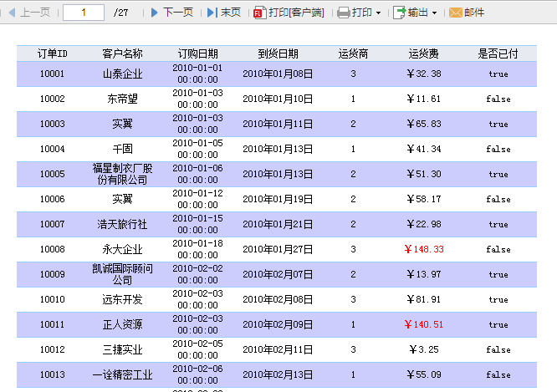Click freight ￥11.61 cell
The height and width of the screenshot is (392, 557).
tap(423, 99)
